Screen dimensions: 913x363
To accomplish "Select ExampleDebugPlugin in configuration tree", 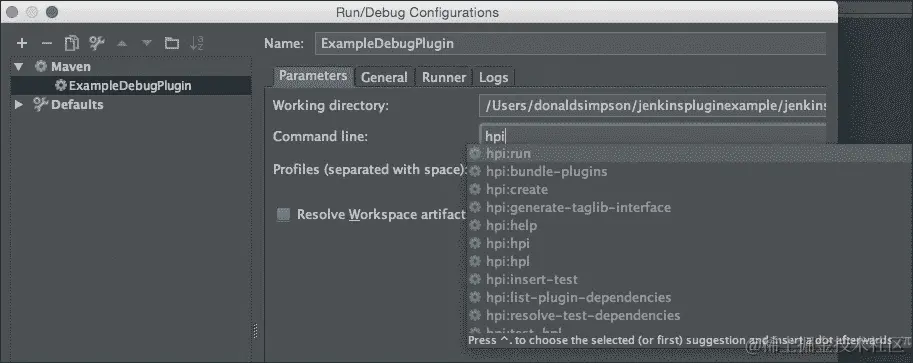I will pyautogui.click(x=131, y=86).
